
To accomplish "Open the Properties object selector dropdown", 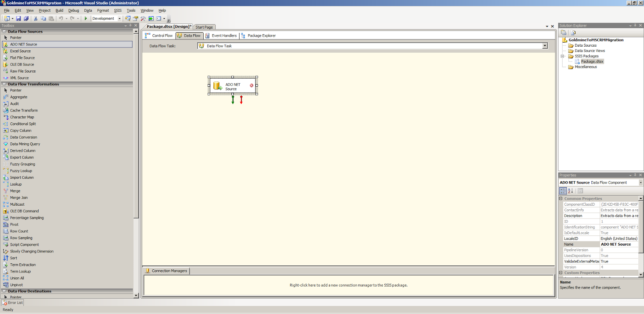I will [x=641, y=183].
